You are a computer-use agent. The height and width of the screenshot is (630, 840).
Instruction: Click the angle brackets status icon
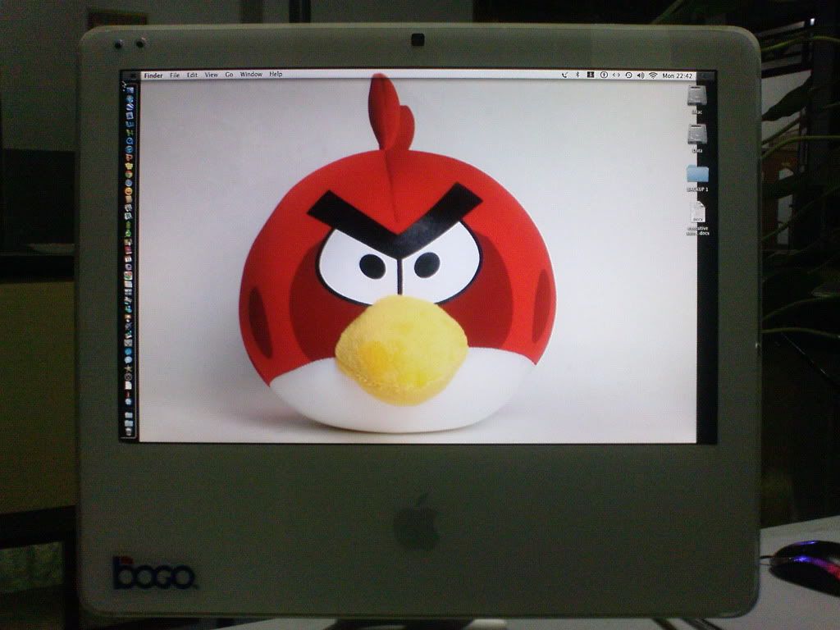coord(616,75)
